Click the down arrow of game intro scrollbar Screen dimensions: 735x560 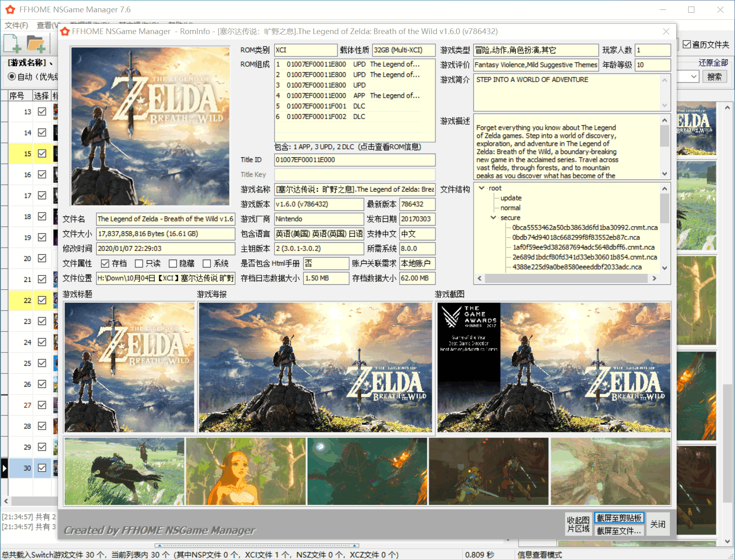664,105
